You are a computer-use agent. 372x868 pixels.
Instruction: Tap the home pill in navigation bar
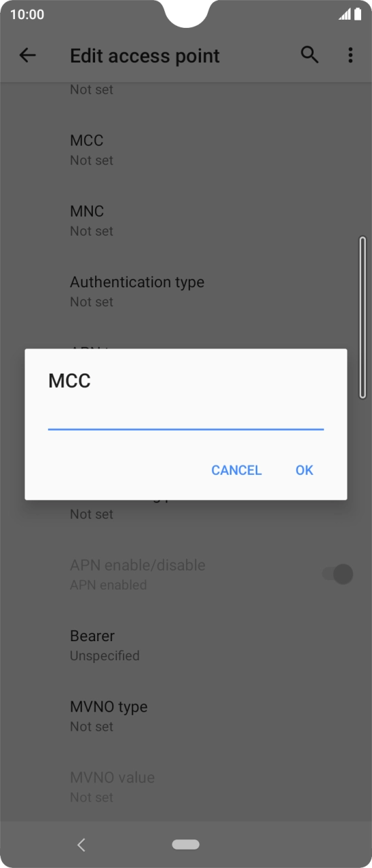pos(185,844)
